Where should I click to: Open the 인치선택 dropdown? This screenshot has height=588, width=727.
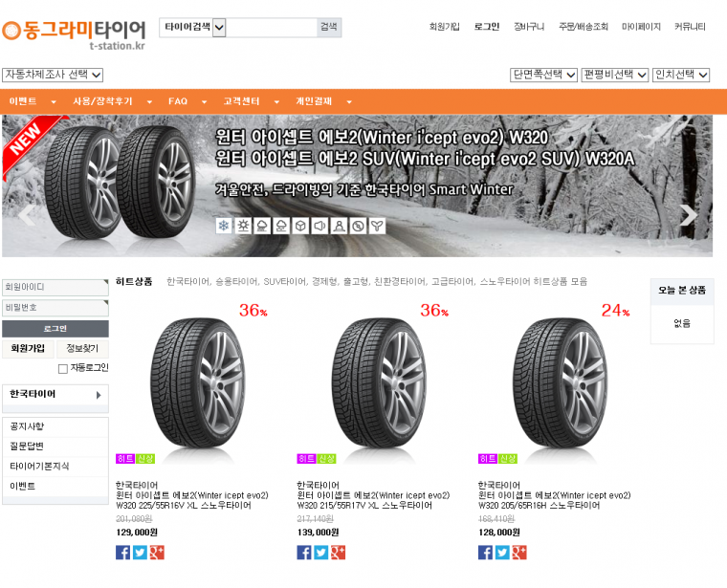[x=681, y=75]
